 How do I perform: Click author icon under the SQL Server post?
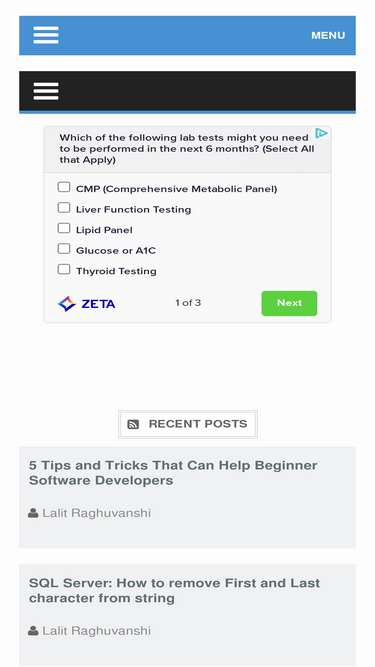pyautogui.click(x=33, y=631)
